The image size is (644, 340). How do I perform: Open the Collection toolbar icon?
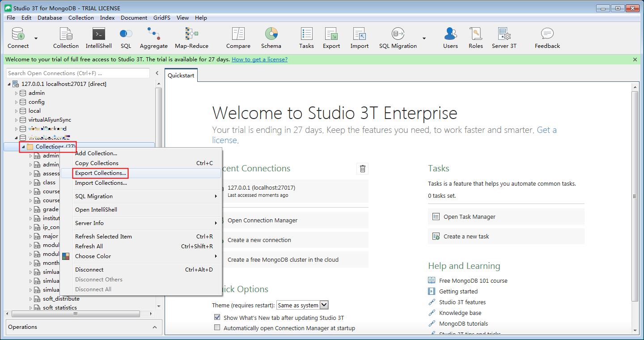tap(66, 34)
